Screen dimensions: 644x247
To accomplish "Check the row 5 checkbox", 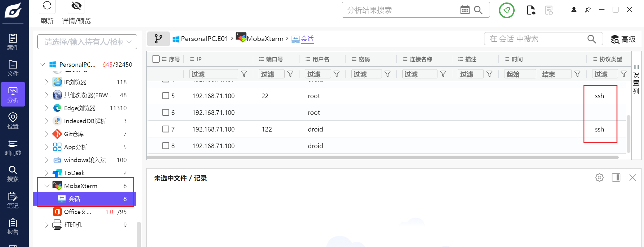I will (166, 96).
